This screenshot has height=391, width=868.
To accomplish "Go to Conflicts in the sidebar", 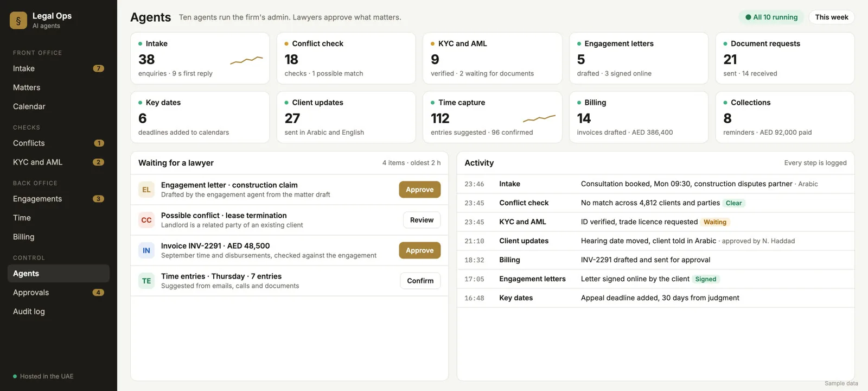I will 59,143.
